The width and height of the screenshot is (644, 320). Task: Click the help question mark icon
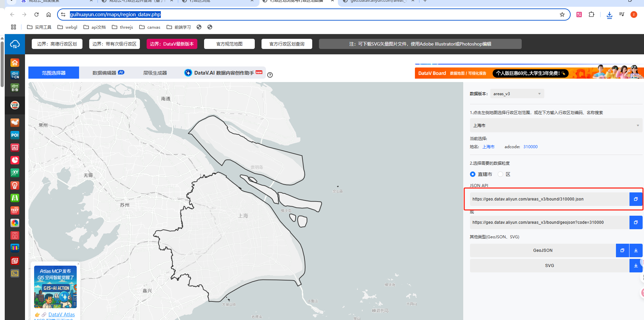click(x=270, y=75)
